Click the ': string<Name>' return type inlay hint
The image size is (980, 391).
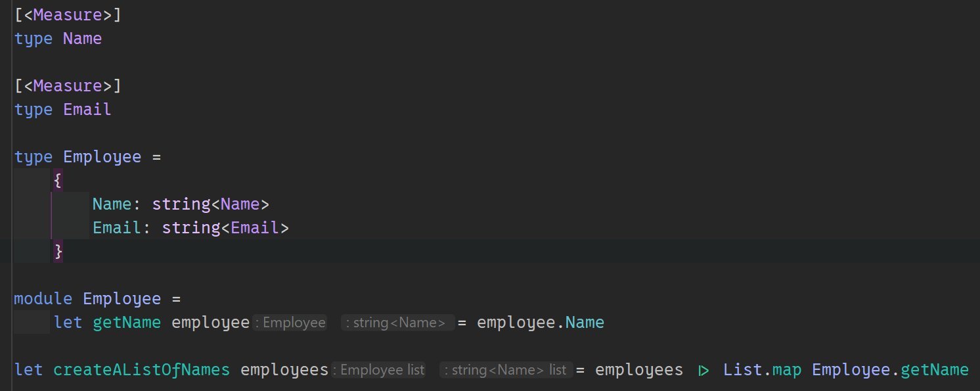coord(396,323)
